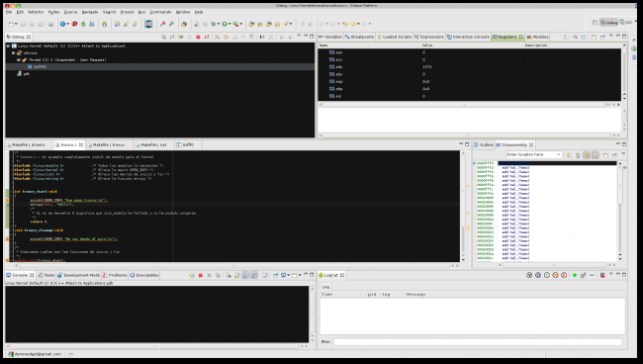Image resolution: width=643 pixels, height=364 pixels.
Task: Click the error E filter in LogCat
Action: tap(564, 275)
